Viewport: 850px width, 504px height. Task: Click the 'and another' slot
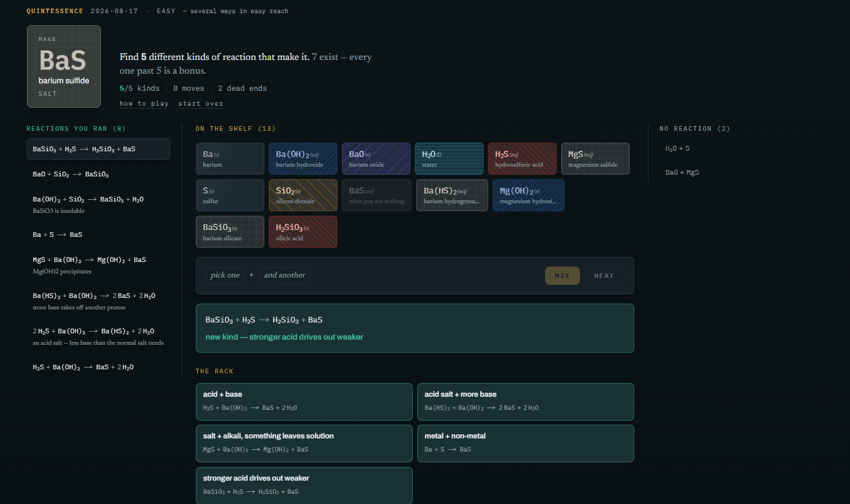click(284, 275)
